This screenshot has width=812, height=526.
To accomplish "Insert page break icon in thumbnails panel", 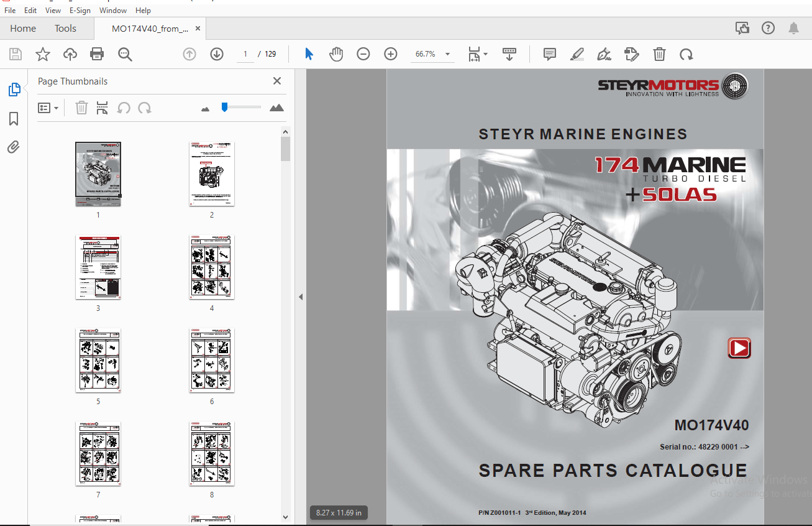I will (103, 108).
